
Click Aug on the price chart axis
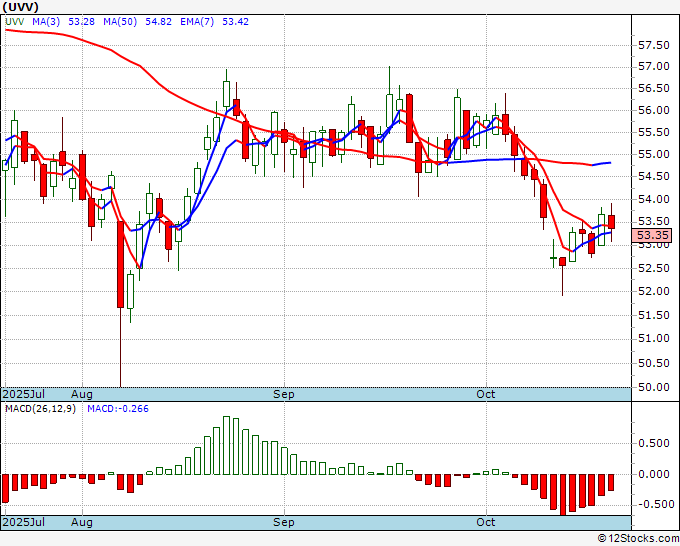[x=82, y=394]
